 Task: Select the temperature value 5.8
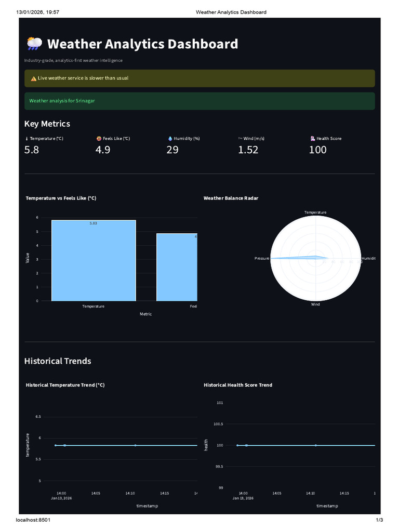pos(32,150)
